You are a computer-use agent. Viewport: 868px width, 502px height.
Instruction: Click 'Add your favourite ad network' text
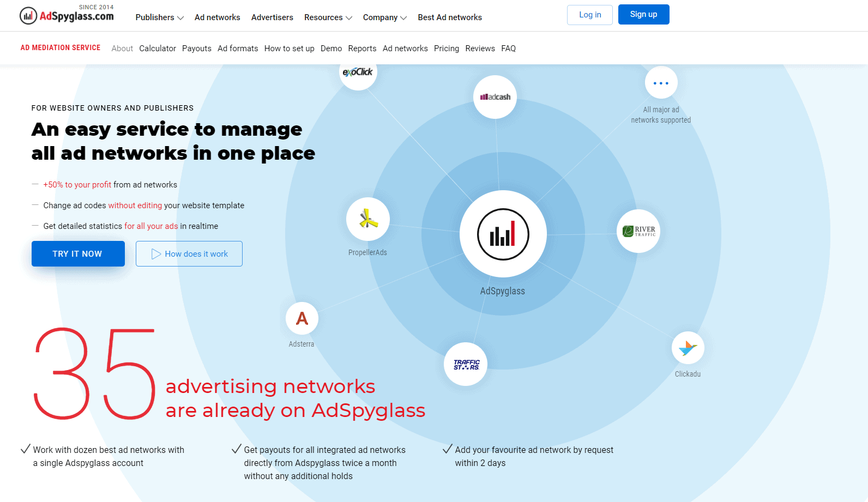click(534, 456)
